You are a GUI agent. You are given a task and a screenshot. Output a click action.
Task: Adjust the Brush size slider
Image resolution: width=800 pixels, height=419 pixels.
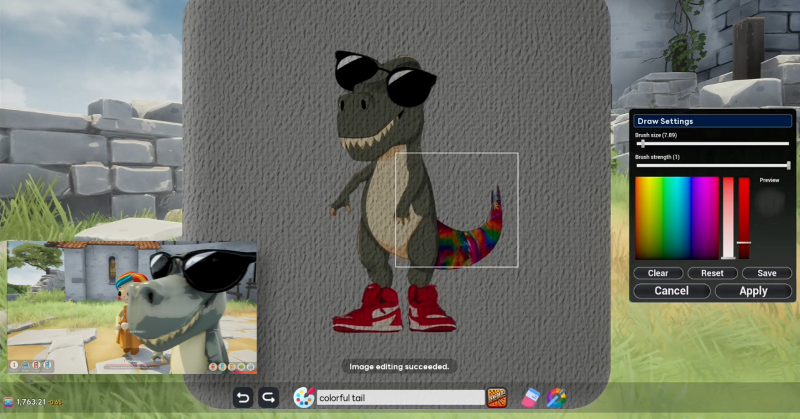tap(712, 143)
